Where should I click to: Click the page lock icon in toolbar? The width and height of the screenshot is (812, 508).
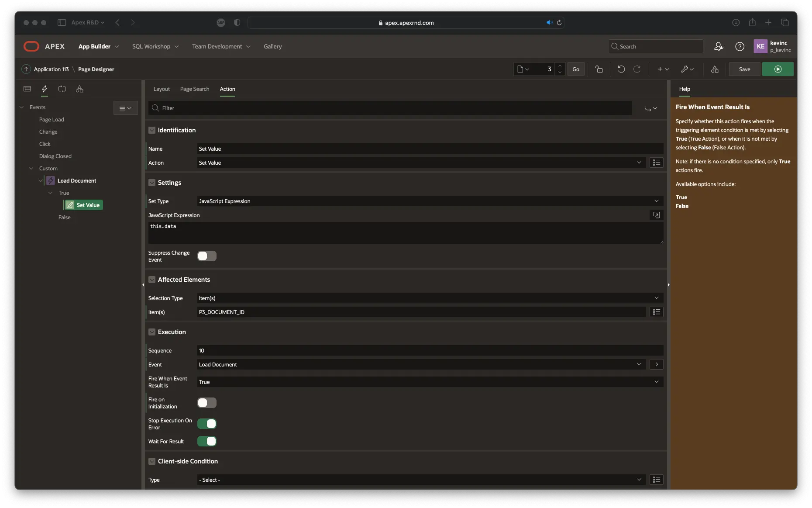tap(599, 69)
